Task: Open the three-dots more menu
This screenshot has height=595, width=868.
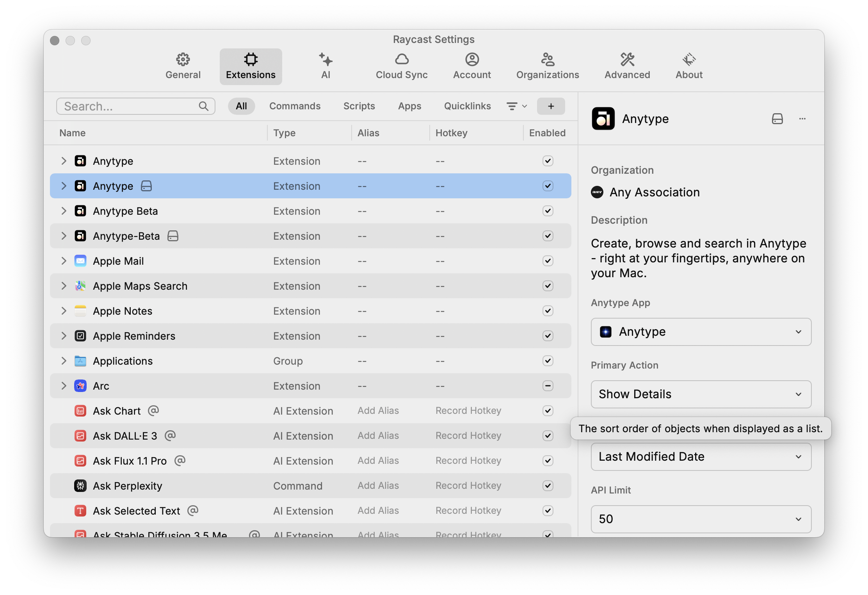Action: click(802, 119)
